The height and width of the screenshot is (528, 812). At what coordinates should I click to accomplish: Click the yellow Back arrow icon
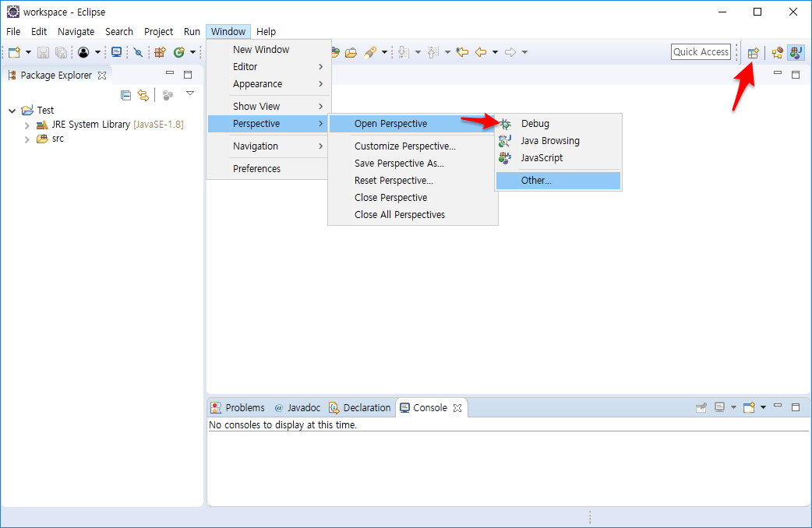[x=481, y=52]
